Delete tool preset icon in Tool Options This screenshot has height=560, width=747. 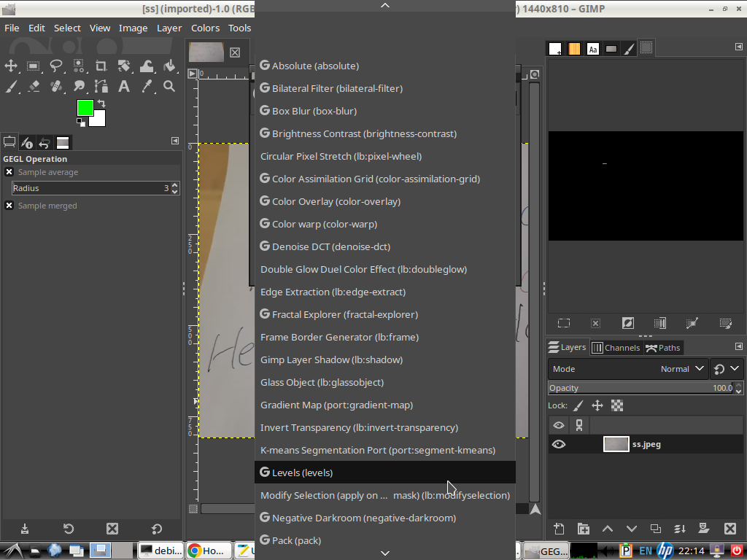coord(112,529)
